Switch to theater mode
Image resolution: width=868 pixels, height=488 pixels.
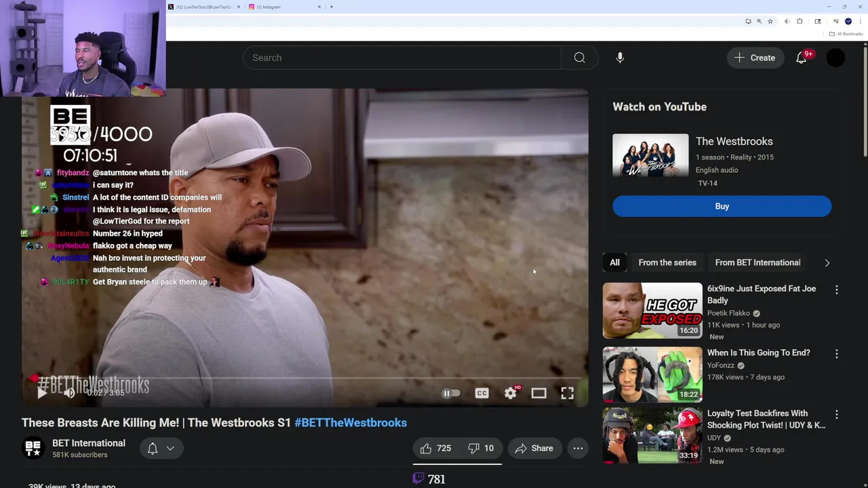[538, 393]
